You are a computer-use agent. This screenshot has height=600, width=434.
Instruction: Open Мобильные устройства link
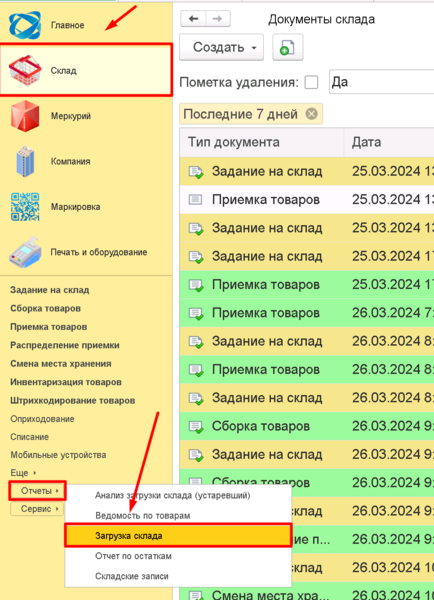(x=58, y=455)
